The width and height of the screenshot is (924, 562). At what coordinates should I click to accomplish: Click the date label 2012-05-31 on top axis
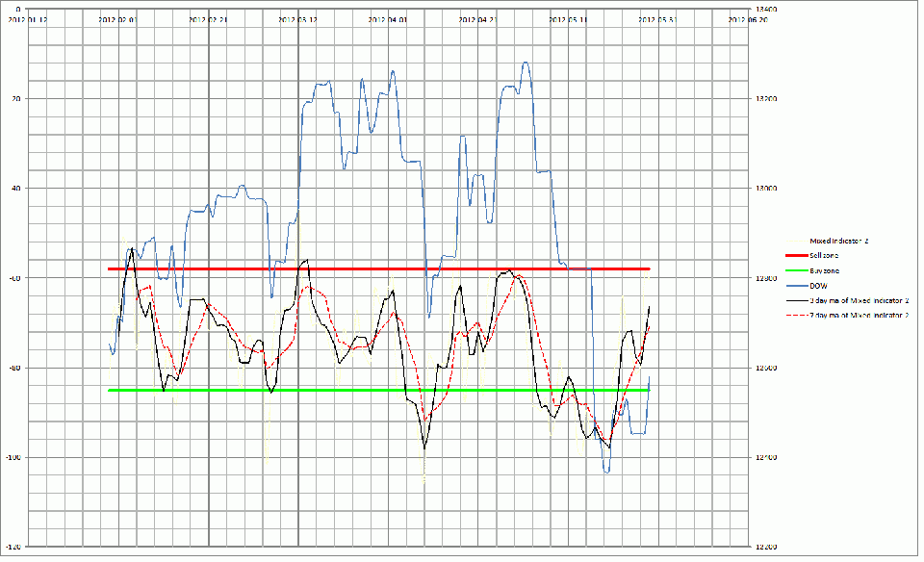coord(657,19)
